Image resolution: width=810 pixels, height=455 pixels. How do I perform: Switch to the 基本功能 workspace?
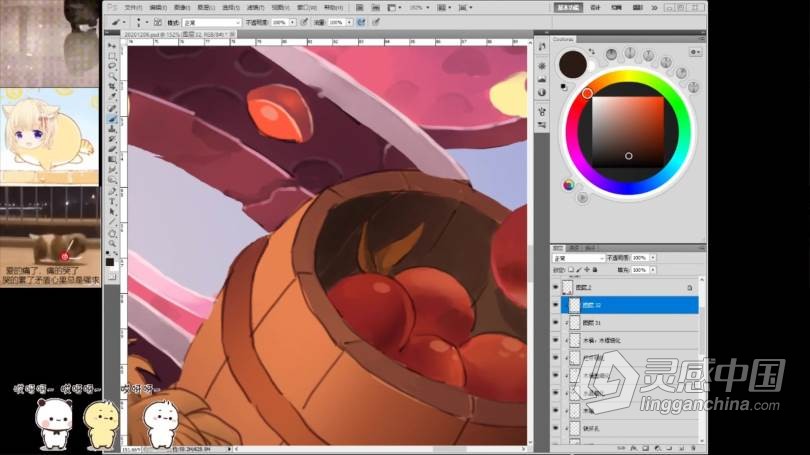pyautogui.click(x=569, y=8)
